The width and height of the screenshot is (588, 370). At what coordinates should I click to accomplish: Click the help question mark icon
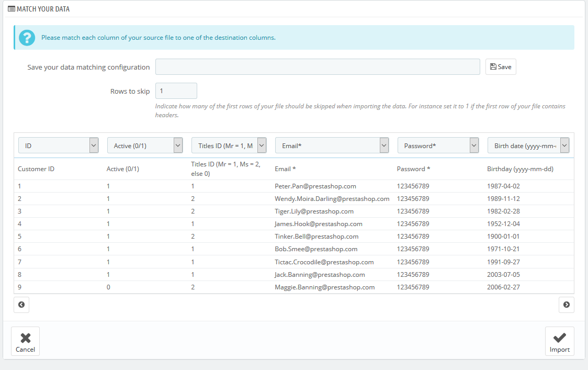coord(27,38)
